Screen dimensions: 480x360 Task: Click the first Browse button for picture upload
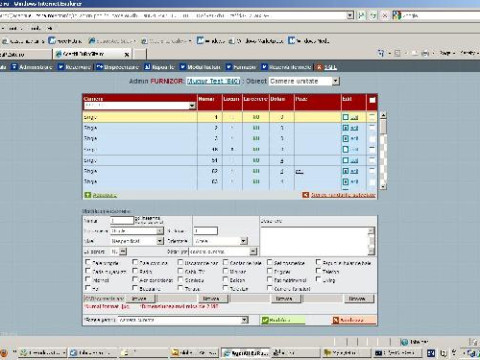tap(140, 298)
